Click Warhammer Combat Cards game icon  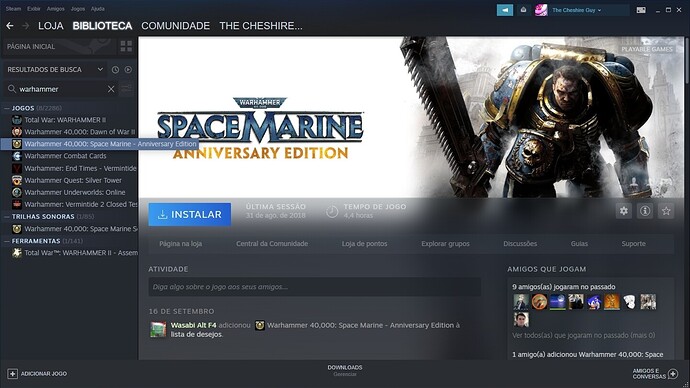[x=17, y=156]
